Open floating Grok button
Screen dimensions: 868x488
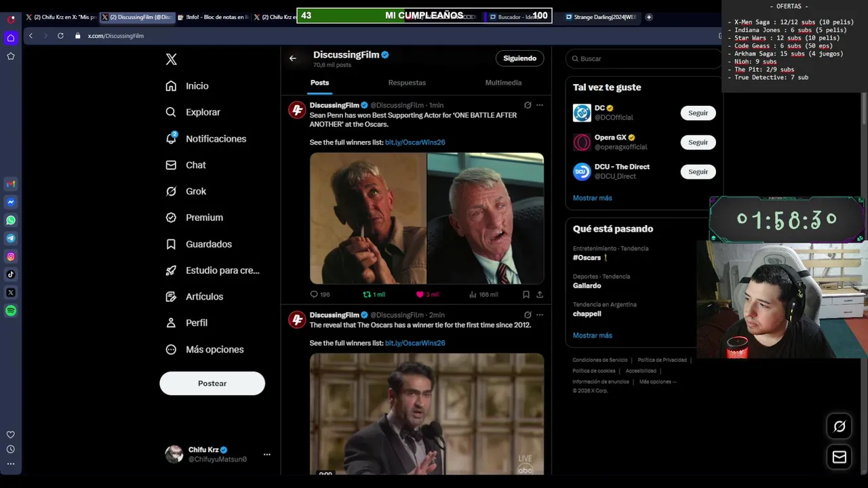(x=840, y=426)
